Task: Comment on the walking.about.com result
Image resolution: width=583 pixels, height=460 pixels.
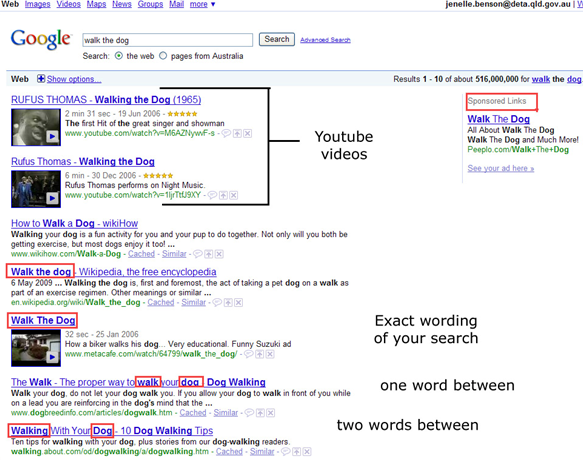Action: pyautogui.click(x=286, y=451)
